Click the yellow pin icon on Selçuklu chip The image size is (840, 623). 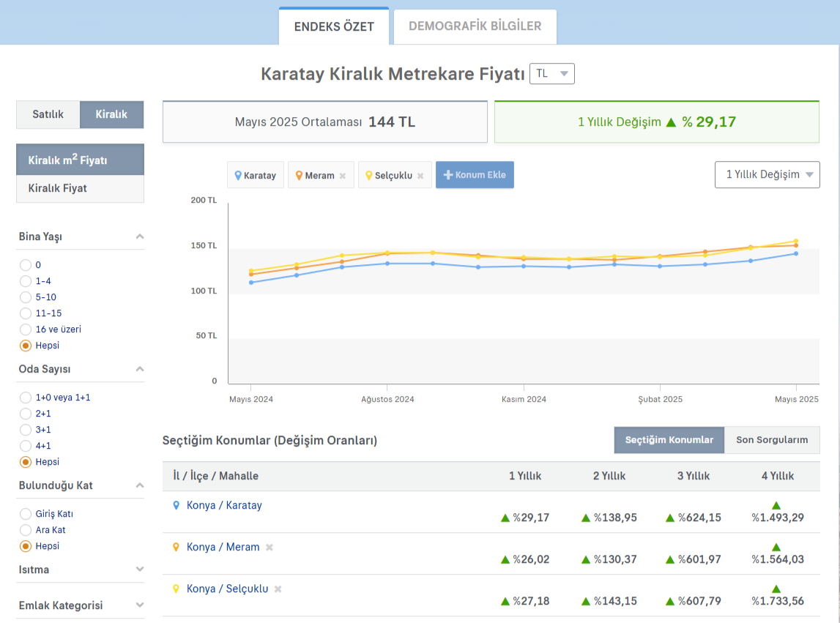pyautogui.click(x=368, y=176)
